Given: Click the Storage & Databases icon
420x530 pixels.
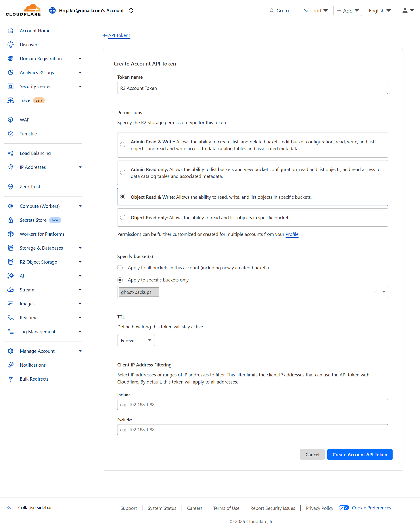Looking at the screenshot, I should (x=11, y=248).
